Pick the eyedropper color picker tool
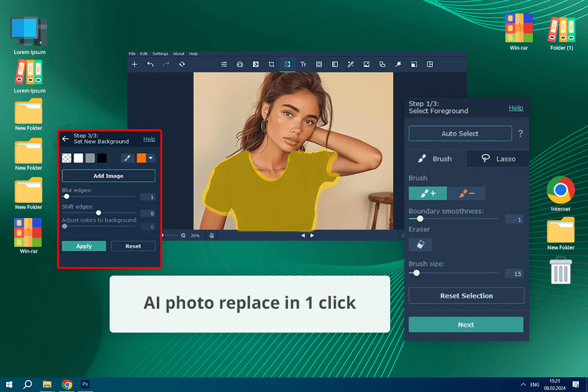The image size is (588, 392). click(127, 158)
